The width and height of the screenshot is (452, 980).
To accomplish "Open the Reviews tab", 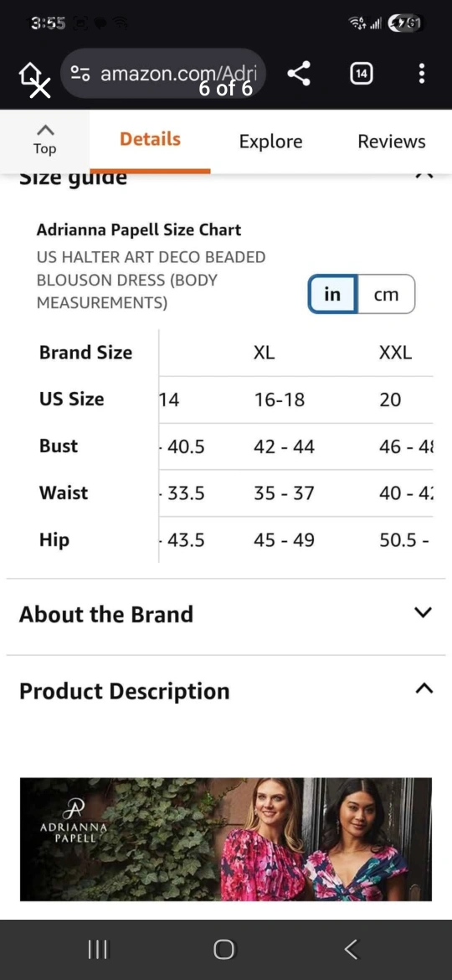I will (x=392, y=142).
